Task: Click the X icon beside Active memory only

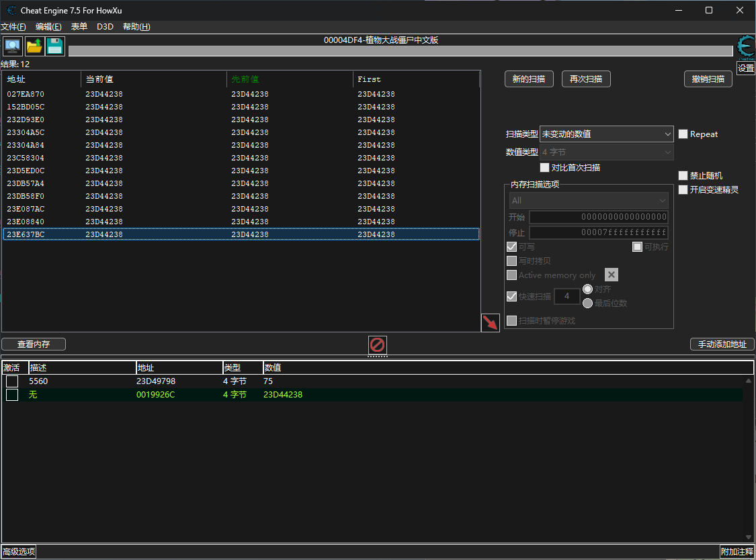Action: point(611,275)
